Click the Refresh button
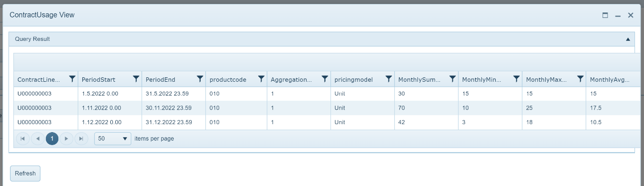 click(x=25, y=174)
